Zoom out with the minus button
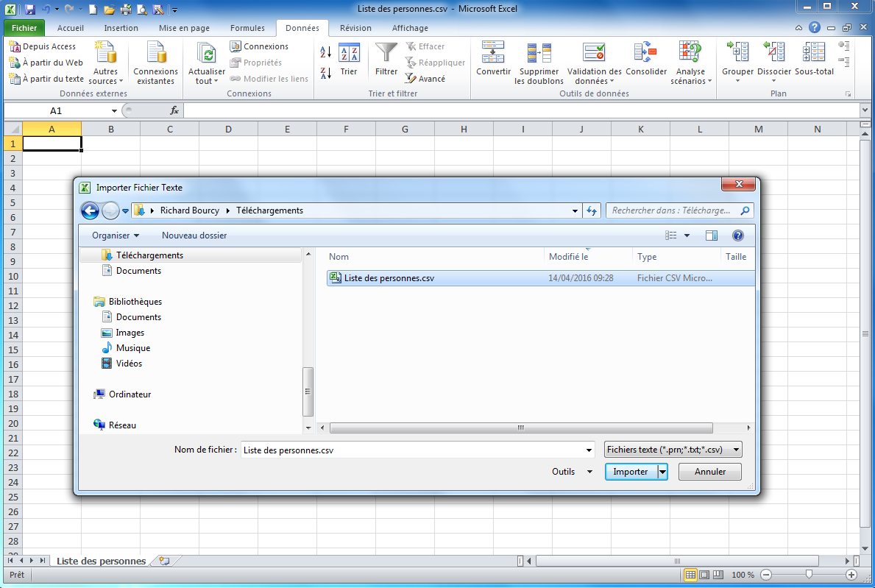Screen dimensions: 875x588 point(766,575)
